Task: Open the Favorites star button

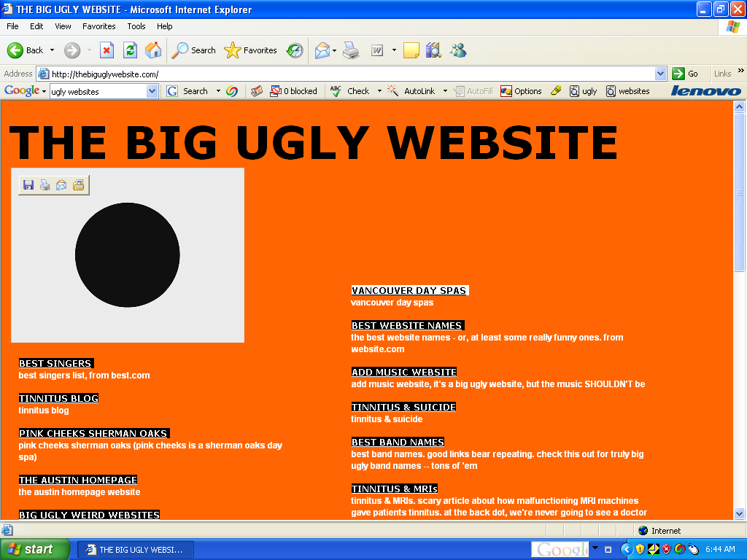Action: click(x=250, y=50)
